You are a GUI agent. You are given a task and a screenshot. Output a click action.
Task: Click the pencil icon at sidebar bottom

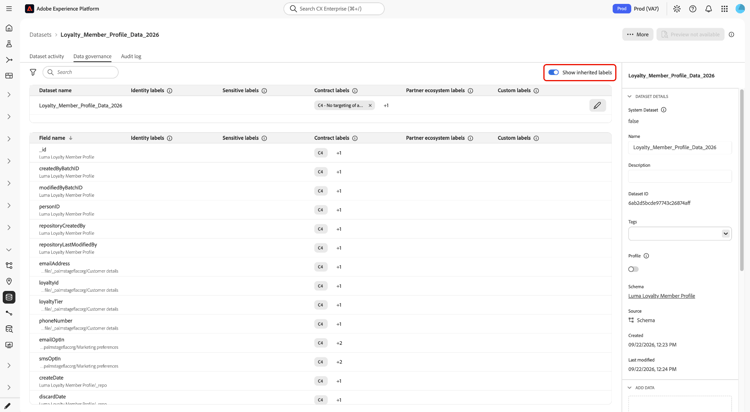(8, 406)
